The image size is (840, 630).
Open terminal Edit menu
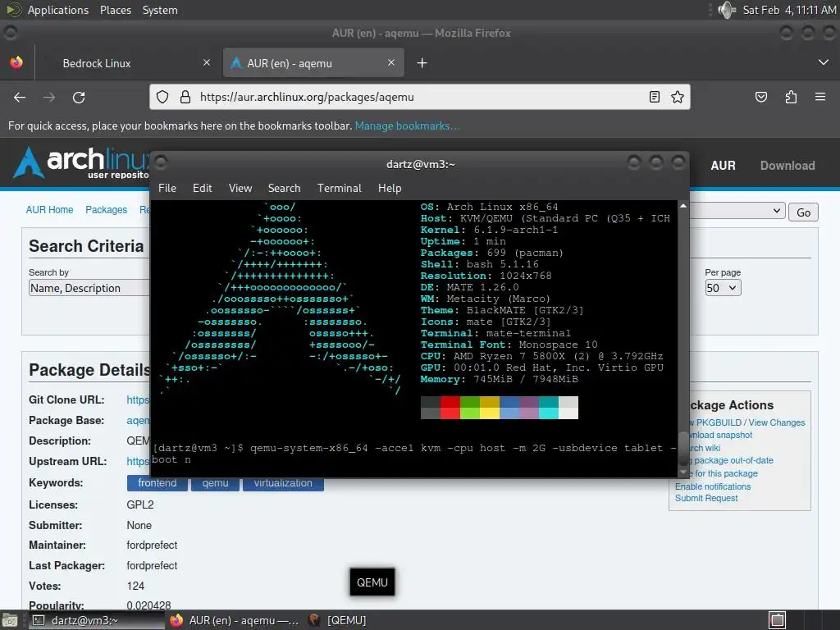202,188
